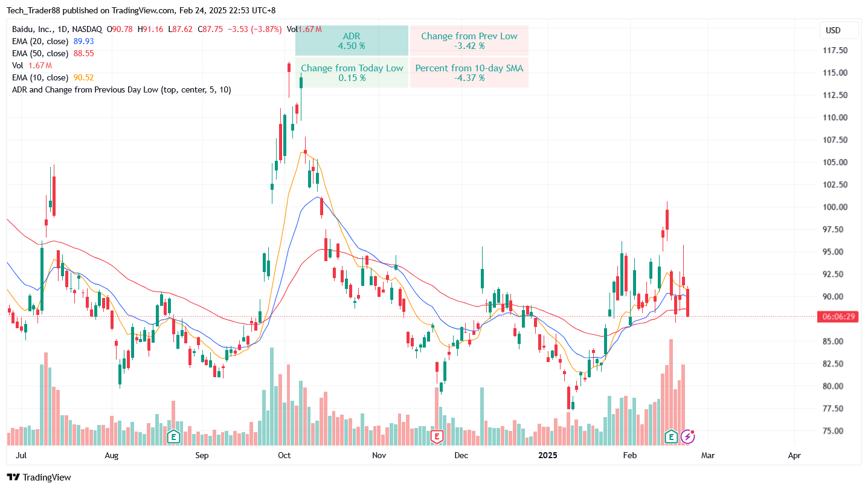Screen dimensions: 868x489
Task: Click the Jul label on the time axis
Action: click(x=20, y=455)
